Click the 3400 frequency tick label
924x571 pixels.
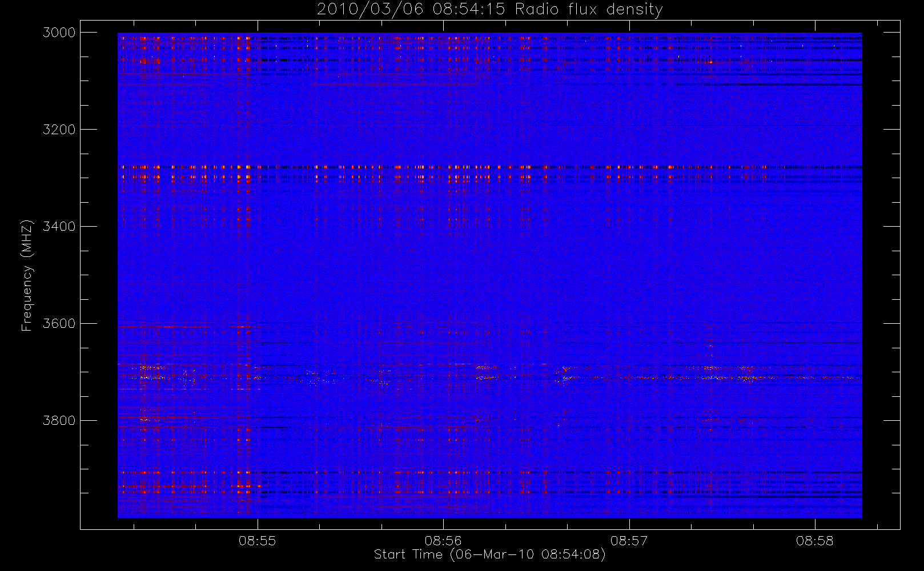pos(59,227)
